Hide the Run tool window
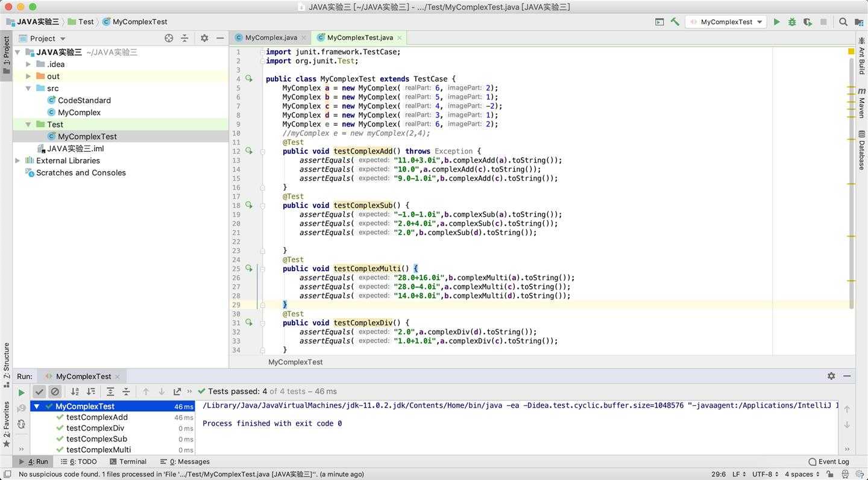The width and height of the screenshot is (868, 480). coord(847,376)
